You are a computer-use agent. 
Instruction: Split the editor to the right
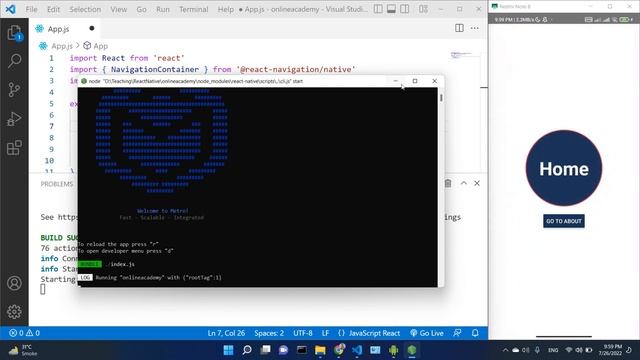(x=459, y=28)
